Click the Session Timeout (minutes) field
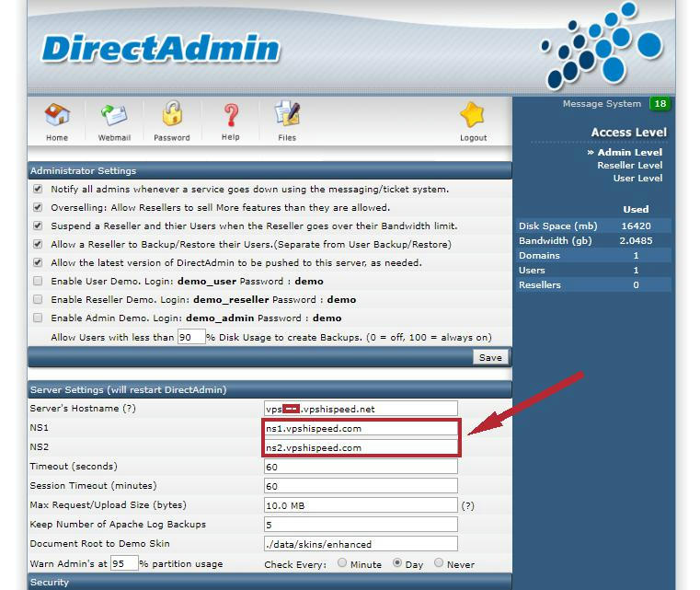The image size is (700, 590). (361, 486)
